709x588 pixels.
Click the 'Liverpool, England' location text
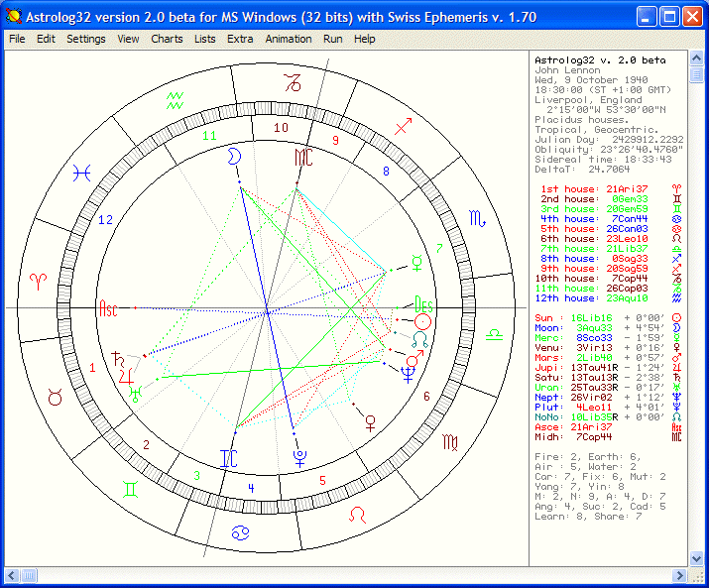[588, 100]
